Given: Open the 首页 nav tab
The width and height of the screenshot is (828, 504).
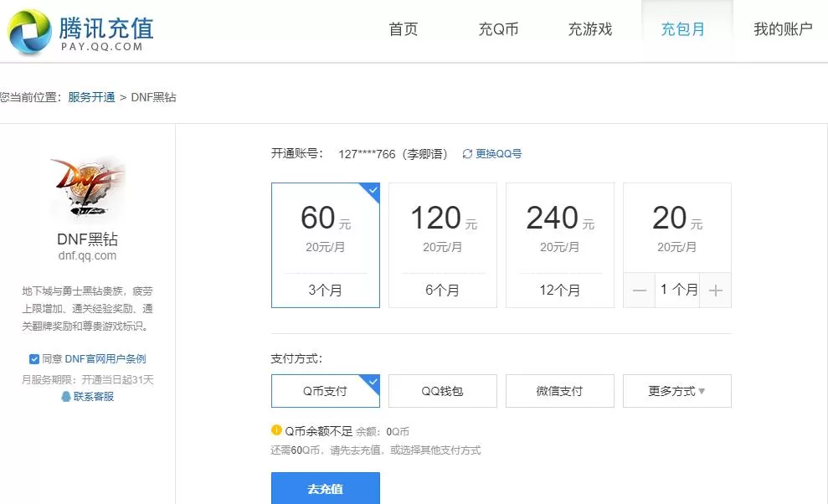Looking at the screenshot, I should (404, 29).
